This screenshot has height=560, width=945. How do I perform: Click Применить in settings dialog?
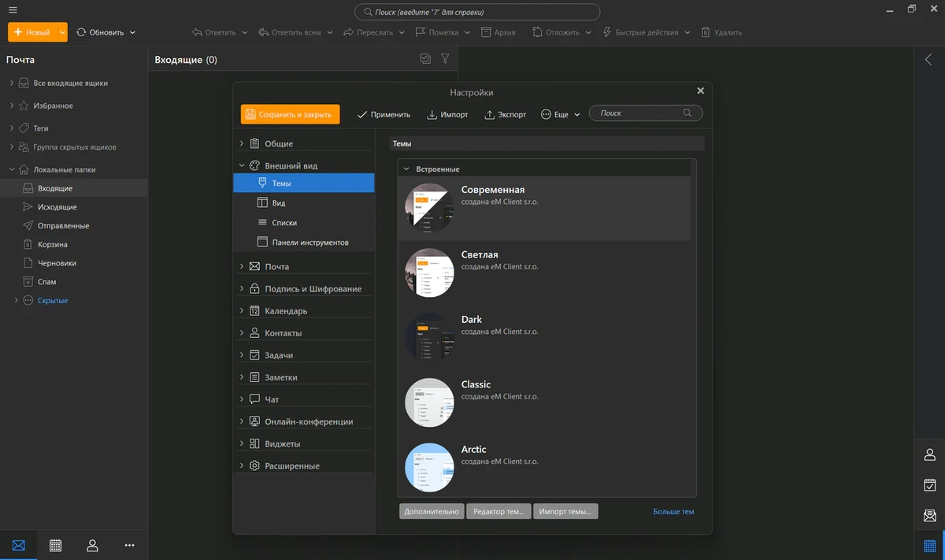coord(384,114)
